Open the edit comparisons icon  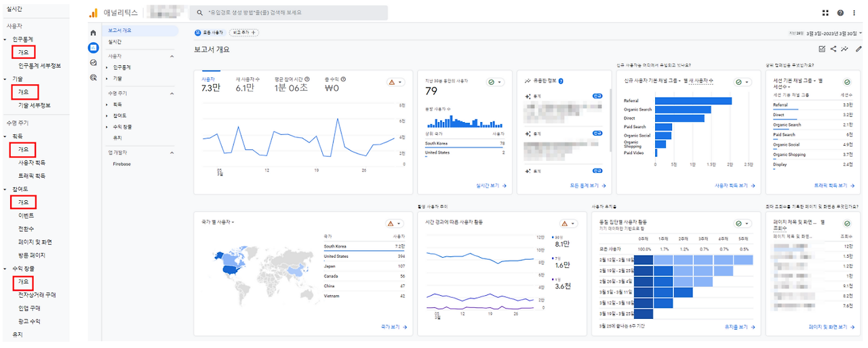click(x=822, y=49)
